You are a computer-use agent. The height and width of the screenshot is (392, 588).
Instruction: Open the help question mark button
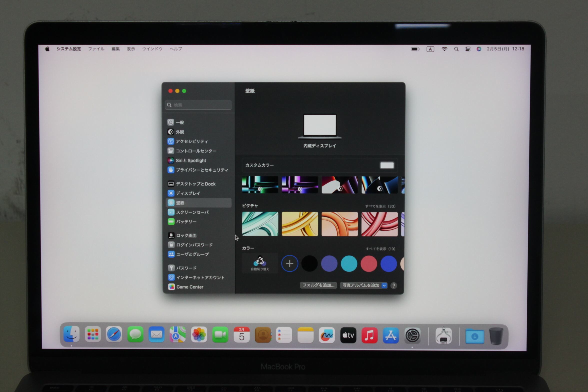point(394,285)
